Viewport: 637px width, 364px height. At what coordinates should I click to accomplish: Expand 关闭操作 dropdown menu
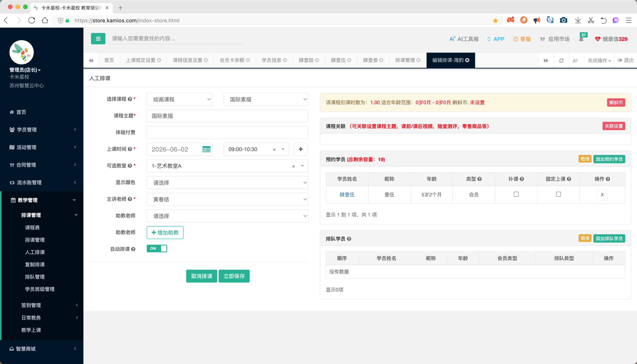[599, 60]
